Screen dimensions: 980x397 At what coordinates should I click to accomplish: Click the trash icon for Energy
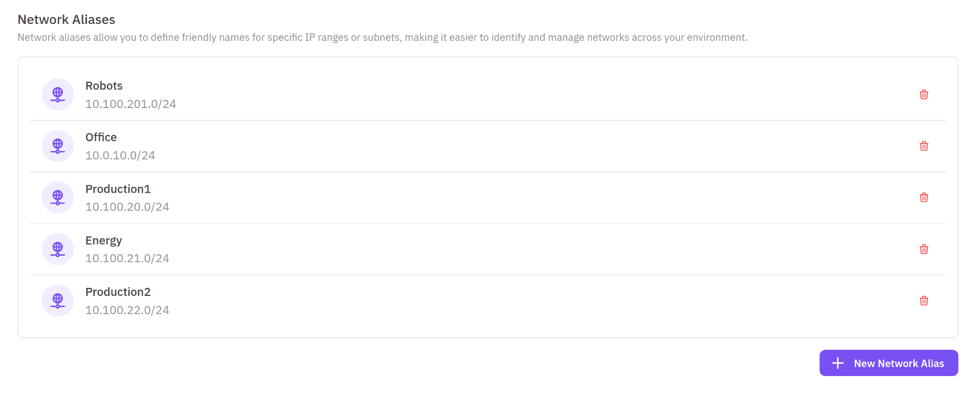point(924,249)
